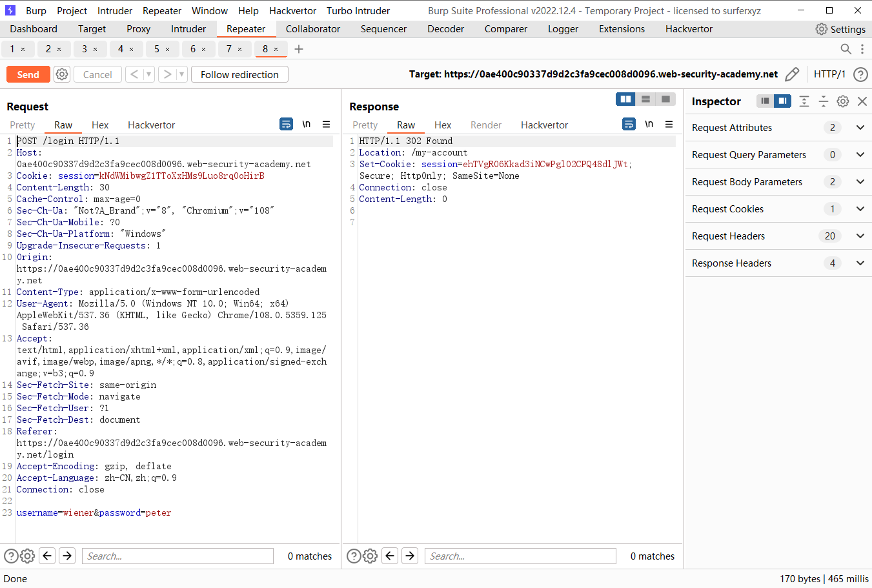
Task: Select top-bottom request/response layout
Action: click(645, 99)
